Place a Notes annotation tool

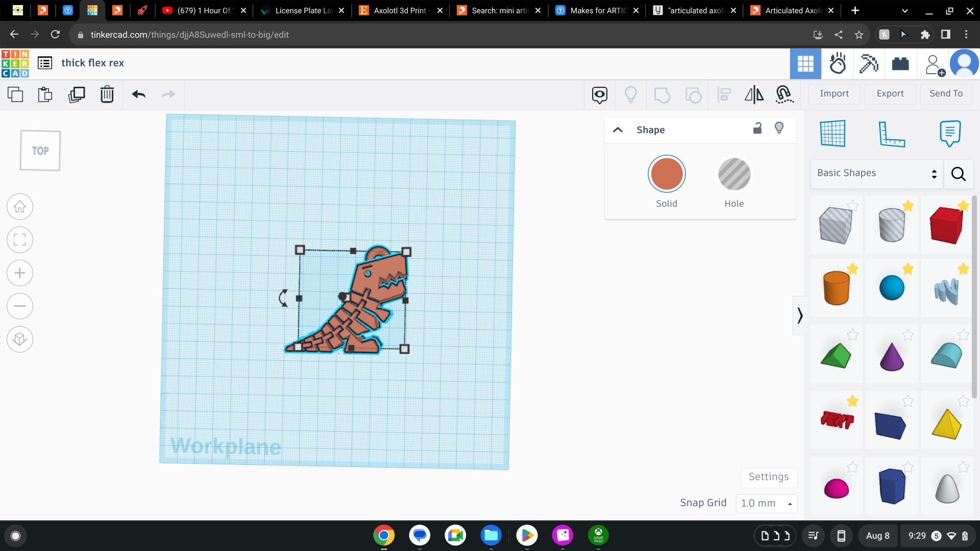[950, 134]
